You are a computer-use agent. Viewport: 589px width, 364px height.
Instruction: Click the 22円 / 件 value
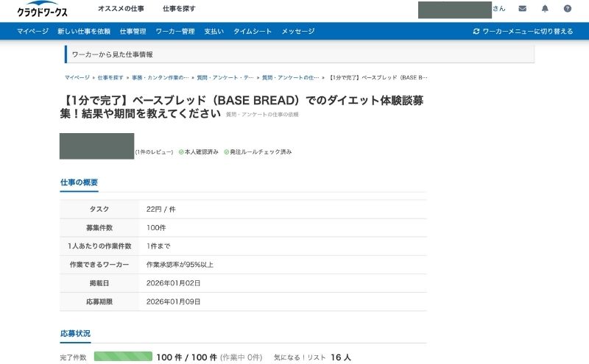(x=161, y=210)
